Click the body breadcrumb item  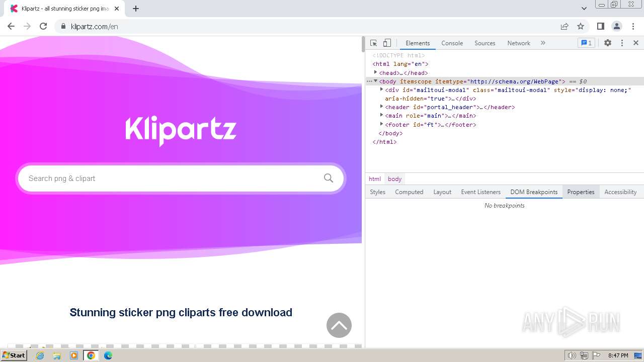coord(395,179)
